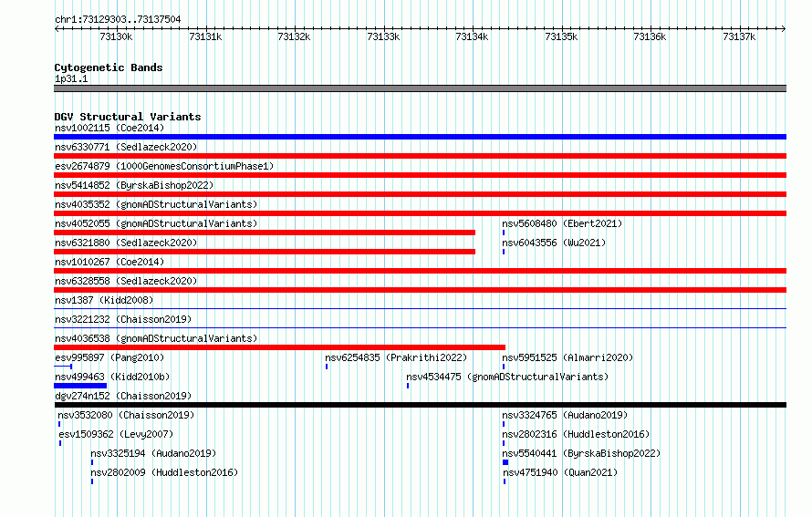Image resolution: width=812 pixels, height=517 pixels.
Task: Click dgv274n152 (Chaisson2019) label
Action: (123, 396)
